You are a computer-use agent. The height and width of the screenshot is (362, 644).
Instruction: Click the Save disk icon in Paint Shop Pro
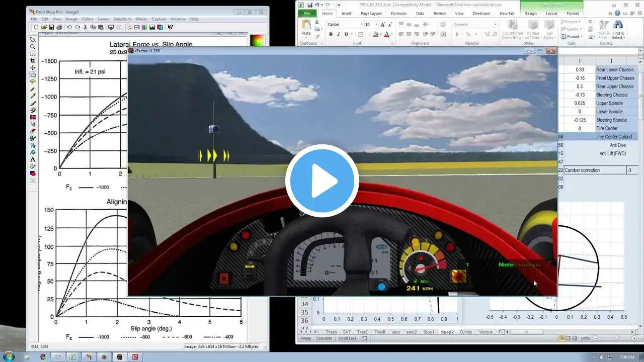point(51,27)
